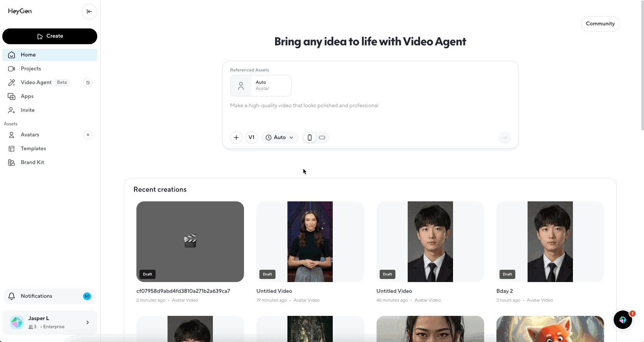Select the Auto Avatar referenced asset
The image size is (644, 342).
tap(261, 86)
